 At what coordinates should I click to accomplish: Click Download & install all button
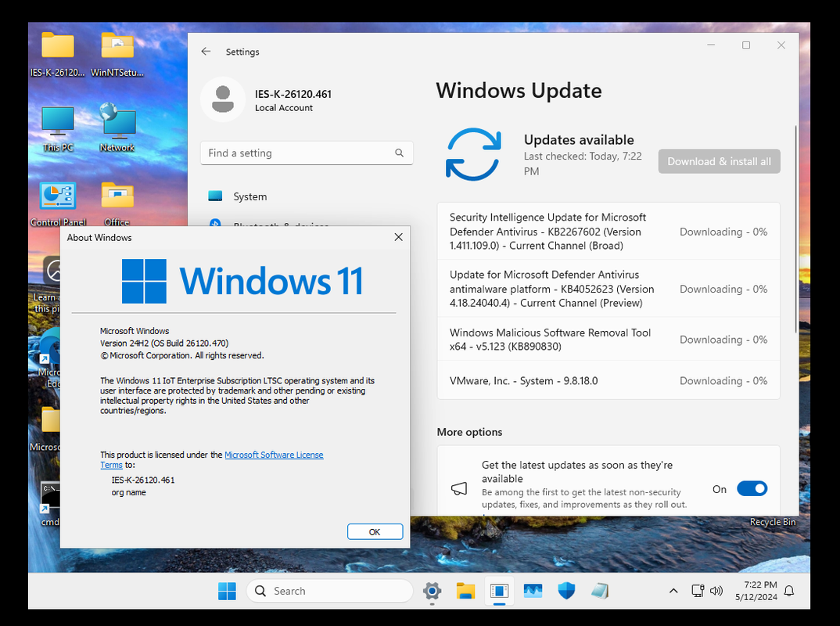pos(719,161)
